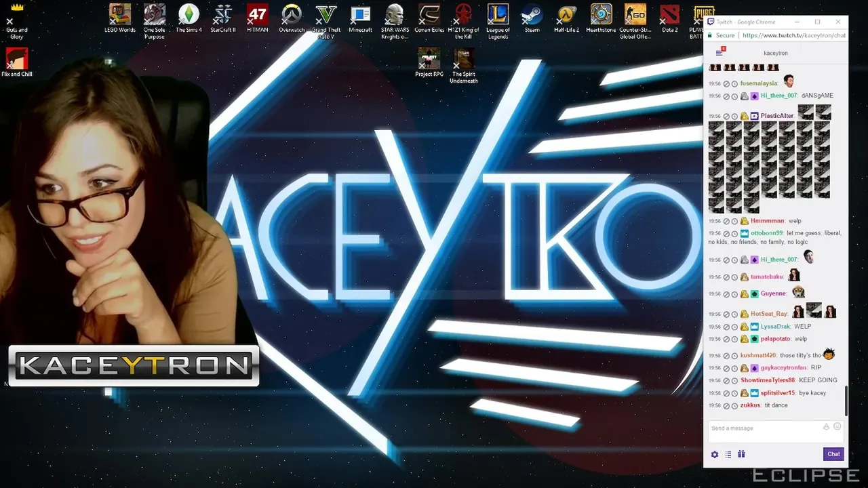Viewport: 868px width, 488px height.
Task: Open username HotSeat_Ray in chat
Action: tap(770, 314)
